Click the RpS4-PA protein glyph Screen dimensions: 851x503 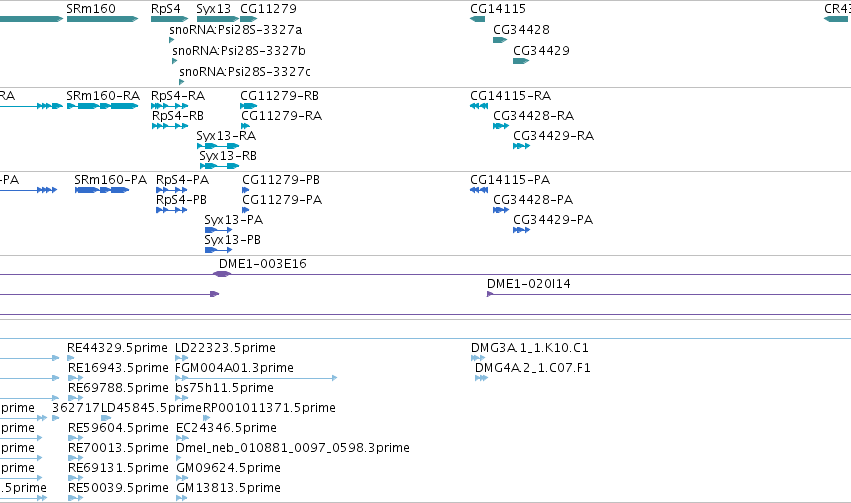(x=172, y=190)
